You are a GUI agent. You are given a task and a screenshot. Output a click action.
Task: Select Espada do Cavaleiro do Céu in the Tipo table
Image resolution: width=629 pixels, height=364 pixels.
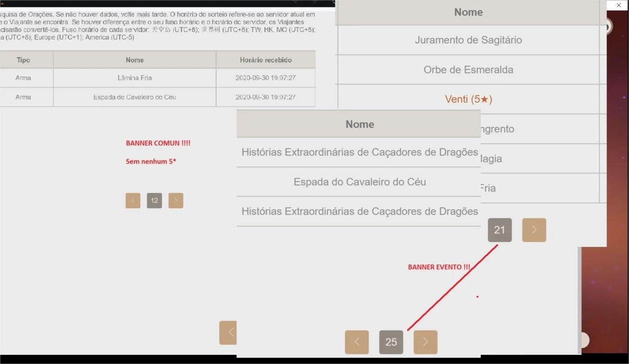click(135, 97)
